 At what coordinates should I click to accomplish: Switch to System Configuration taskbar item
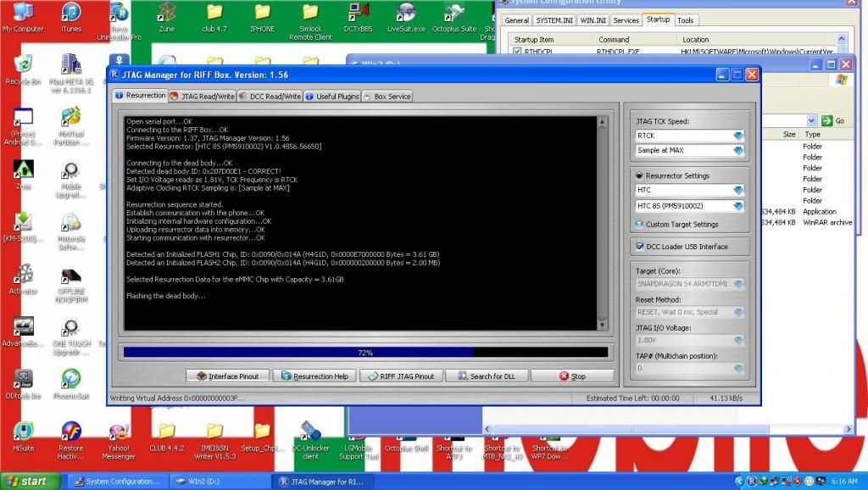pyautogui.click(x=117, y=482)
